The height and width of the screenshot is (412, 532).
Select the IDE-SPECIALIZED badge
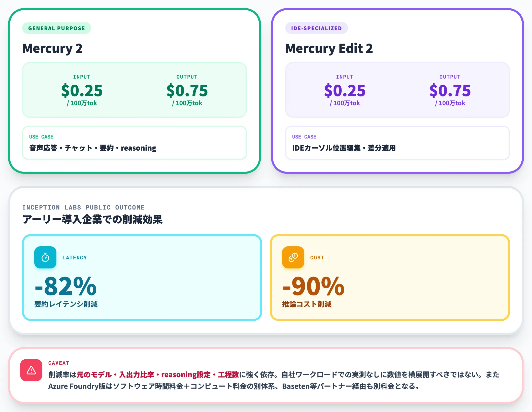tap(316, 28)
